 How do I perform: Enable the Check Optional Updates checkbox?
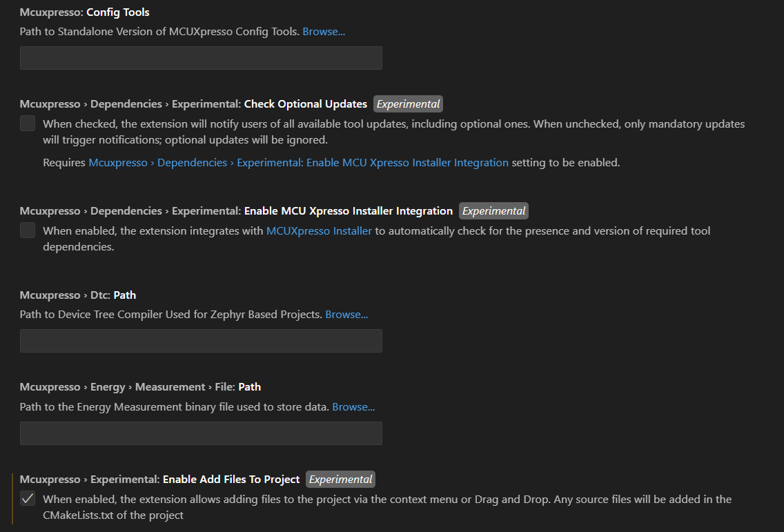click(27, 123)
